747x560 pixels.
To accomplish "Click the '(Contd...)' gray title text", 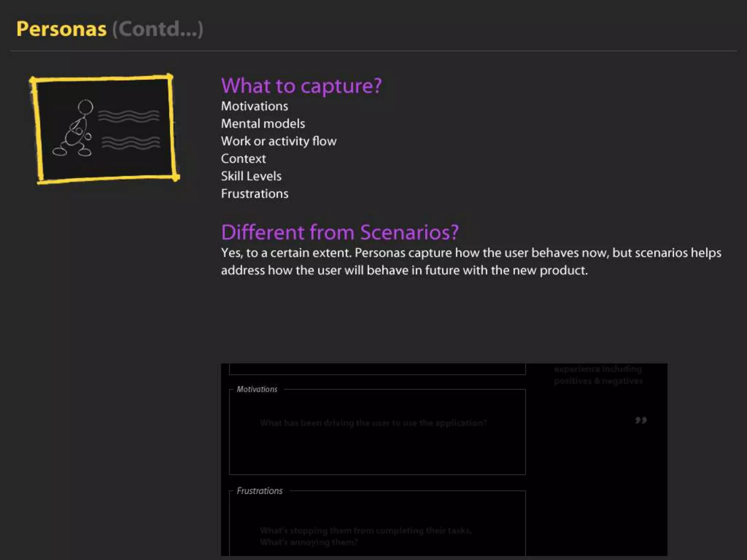I will click(x=158, y=29).
